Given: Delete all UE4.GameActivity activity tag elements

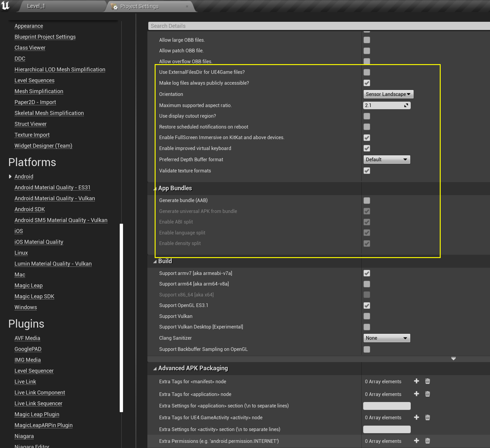Looking at the screenshot, I should [427, 417].
